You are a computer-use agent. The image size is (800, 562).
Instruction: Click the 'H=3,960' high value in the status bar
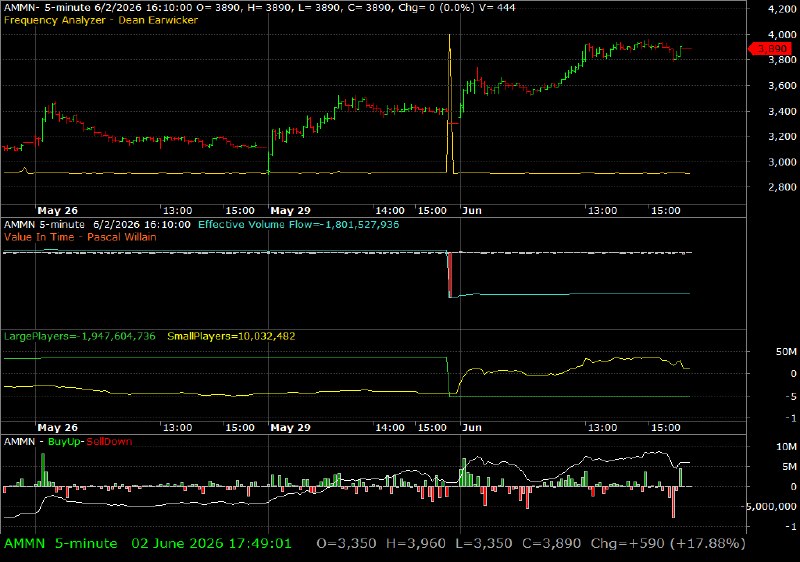point(416,544)
